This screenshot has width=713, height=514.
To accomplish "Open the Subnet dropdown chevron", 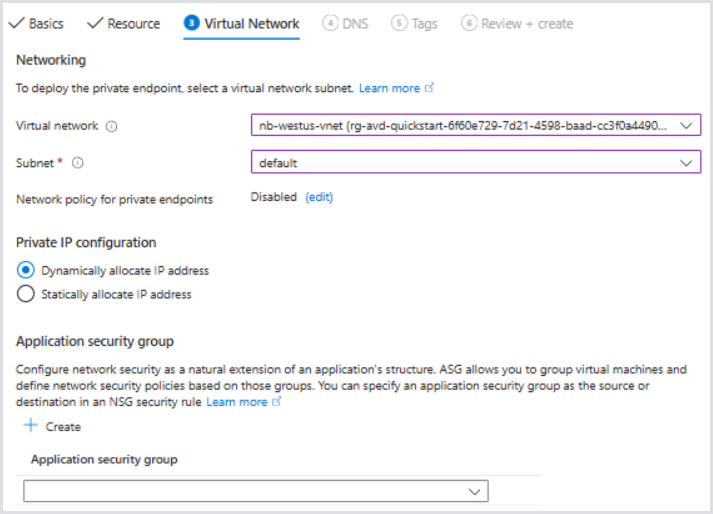I will pyautogui.click(x=685, y=162).
